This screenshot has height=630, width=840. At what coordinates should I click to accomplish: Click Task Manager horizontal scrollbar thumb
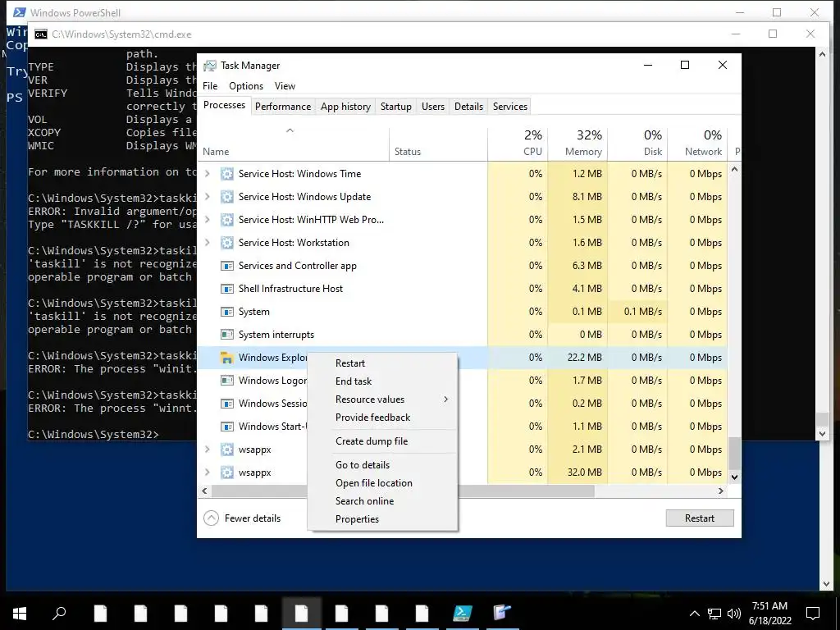403,491
